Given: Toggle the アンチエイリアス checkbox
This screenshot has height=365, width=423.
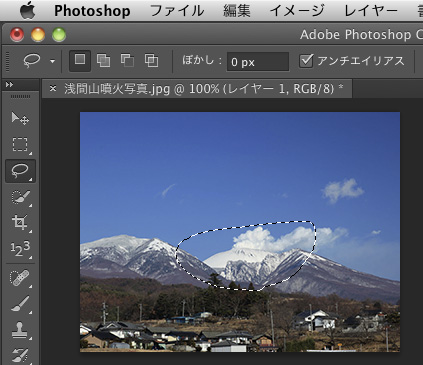Looking at the screenshot, I should (306, 61).
